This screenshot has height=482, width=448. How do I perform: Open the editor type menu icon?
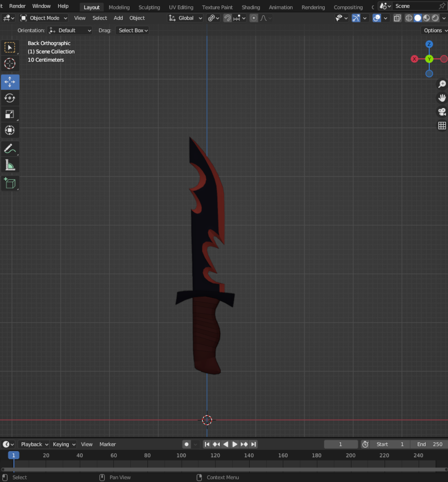pos(8,18)
